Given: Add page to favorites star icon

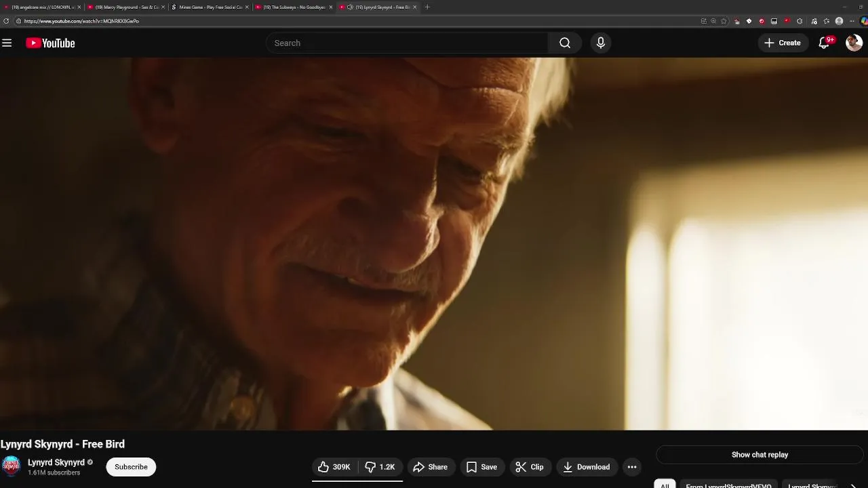Looking at the screenshot, I should (724, 21).
